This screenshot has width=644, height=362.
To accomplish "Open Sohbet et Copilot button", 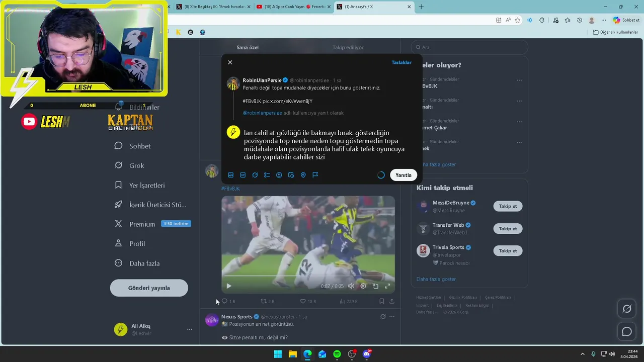I will pyautogui.click(x=626, y=20).
